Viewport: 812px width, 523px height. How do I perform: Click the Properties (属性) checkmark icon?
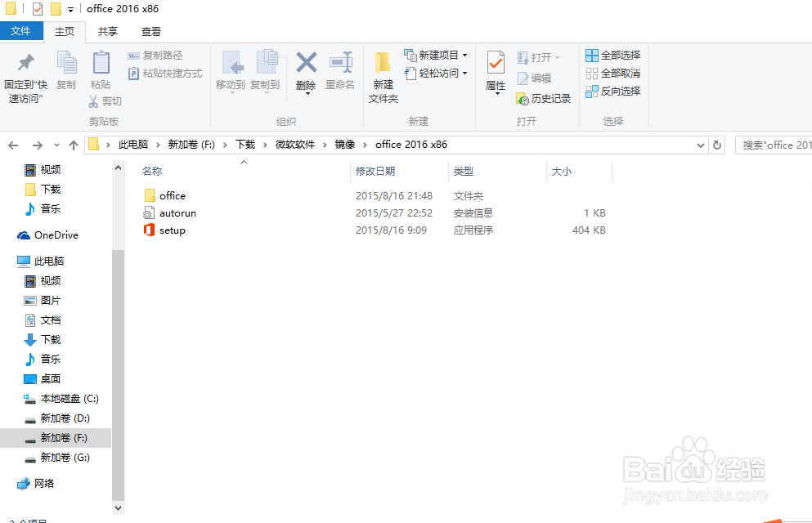tap(496, 64)
